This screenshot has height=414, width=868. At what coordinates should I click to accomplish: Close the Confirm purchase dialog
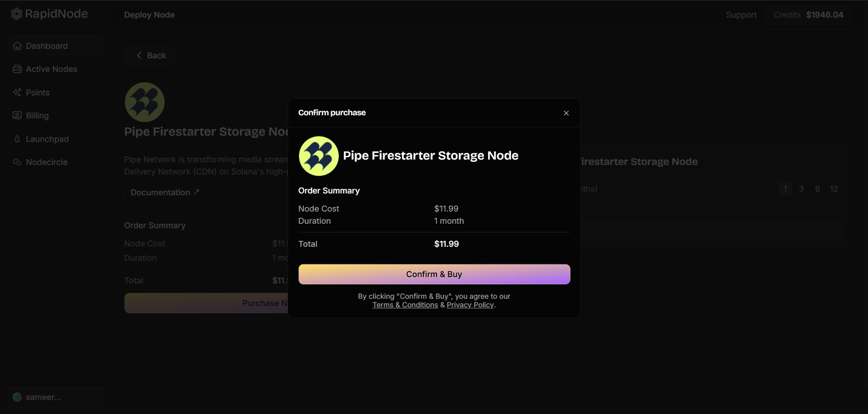click(x=566, y=113)
